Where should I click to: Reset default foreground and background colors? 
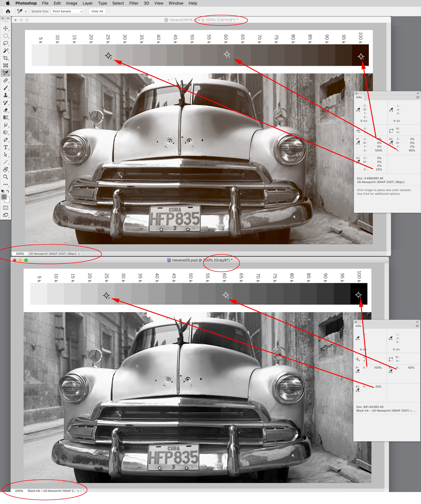tap(3, 191)
